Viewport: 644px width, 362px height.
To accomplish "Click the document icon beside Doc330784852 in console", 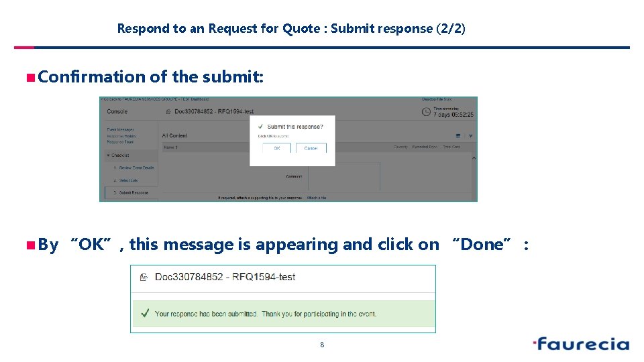I will coord(168,112).
